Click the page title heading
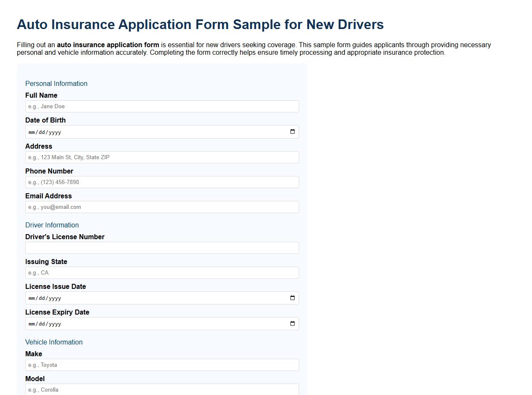532x395 pixels. click(200, 24)
